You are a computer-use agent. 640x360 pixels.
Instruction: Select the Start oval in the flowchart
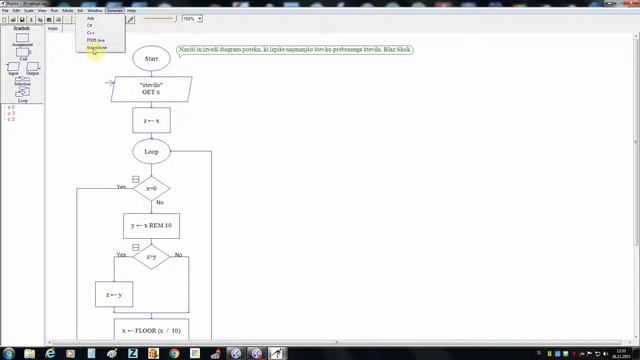(x=151, y=58)
